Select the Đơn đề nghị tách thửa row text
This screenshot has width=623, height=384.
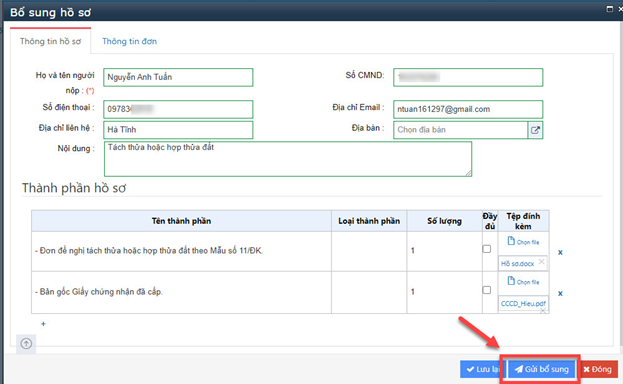[149, 251]
